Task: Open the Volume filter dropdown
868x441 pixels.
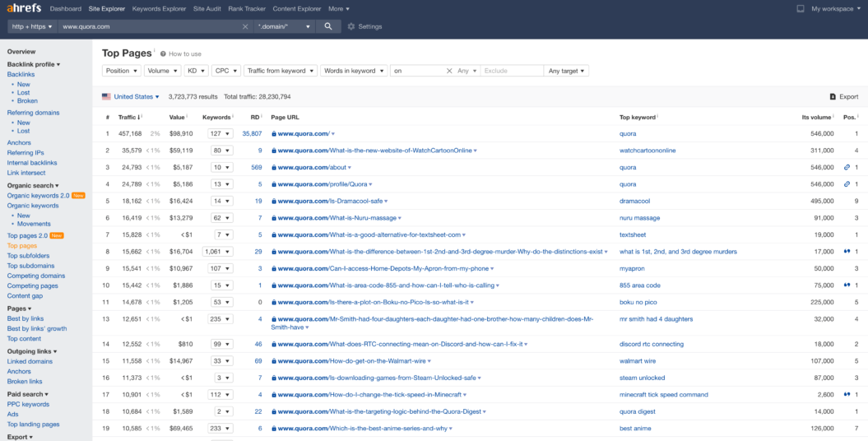Action: pyautogui.click(x=163, y=71)
